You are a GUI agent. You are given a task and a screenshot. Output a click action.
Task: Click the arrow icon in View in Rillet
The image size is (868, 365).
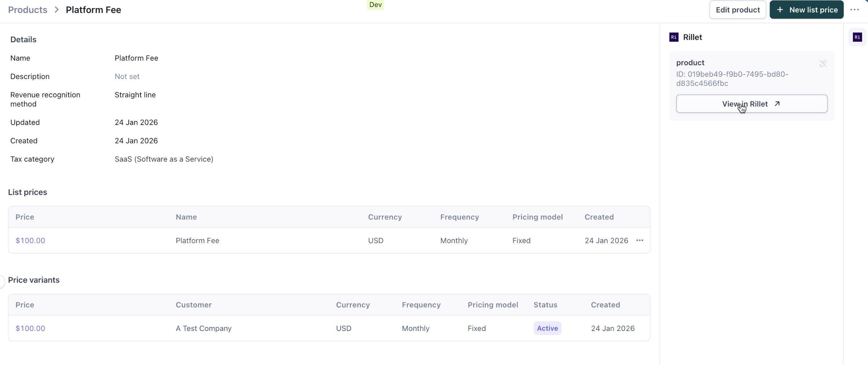point(777,104)
